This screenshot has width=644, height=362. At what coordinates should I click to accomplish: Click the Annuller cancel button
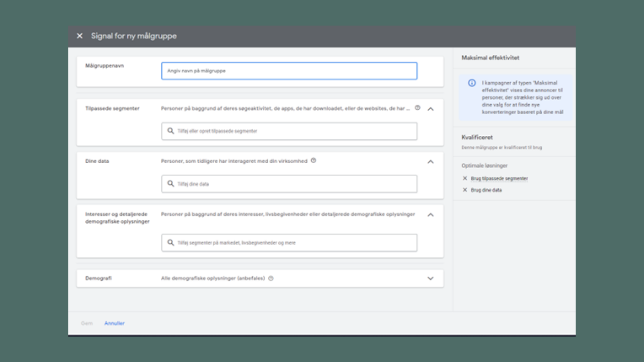click(114, 323)
